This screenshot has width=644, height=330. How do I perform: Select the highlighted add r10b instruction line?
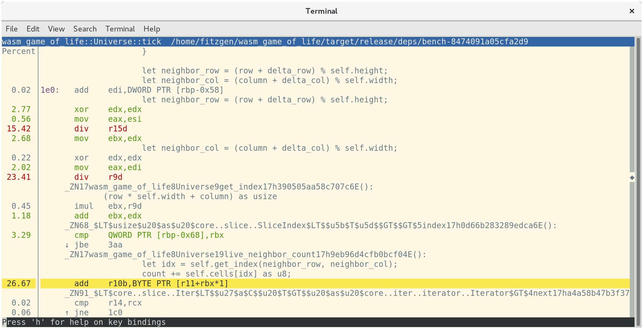click(x=151, y=284)
